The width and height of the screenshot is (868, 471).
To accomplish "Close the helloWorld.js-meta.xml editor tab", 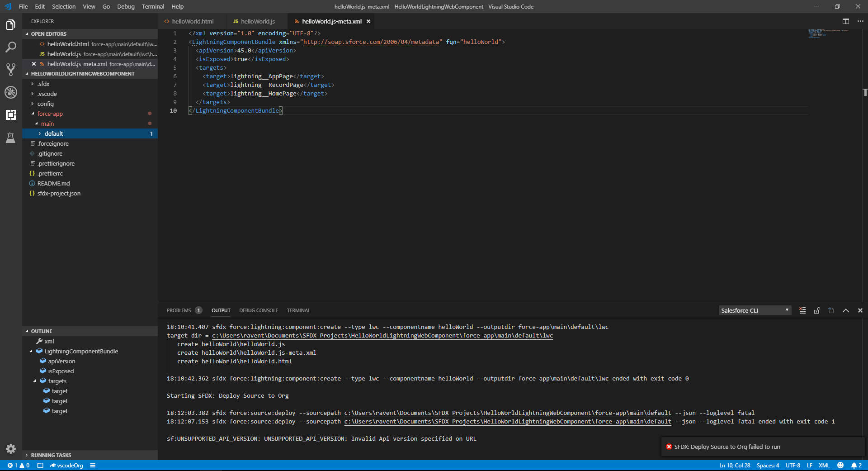I will coord(368,21).
